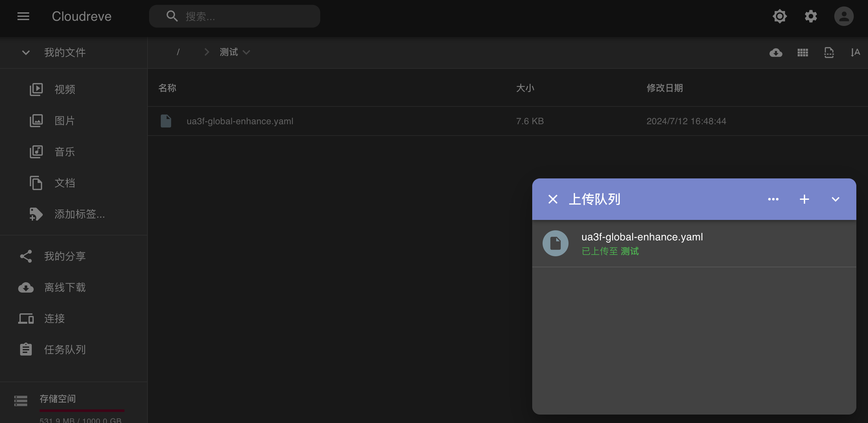Select the 视频 category in the sidebar
Screen dimensions: 868x423
(x=65, y=89)
